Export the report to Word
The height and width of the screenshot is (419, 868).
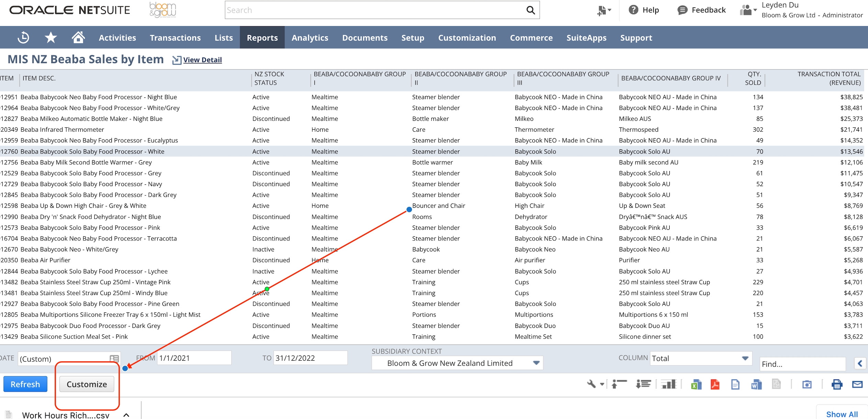pyautogui.click(x=756, y=384)
